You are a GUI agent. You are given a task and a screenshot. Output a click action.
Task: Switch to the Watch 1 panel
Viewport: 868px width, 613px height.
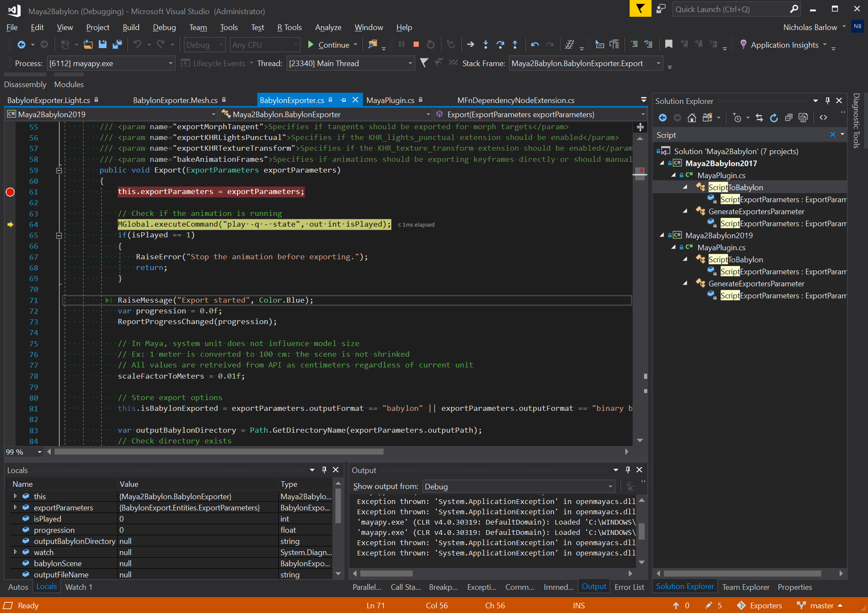tap(78, 586)
